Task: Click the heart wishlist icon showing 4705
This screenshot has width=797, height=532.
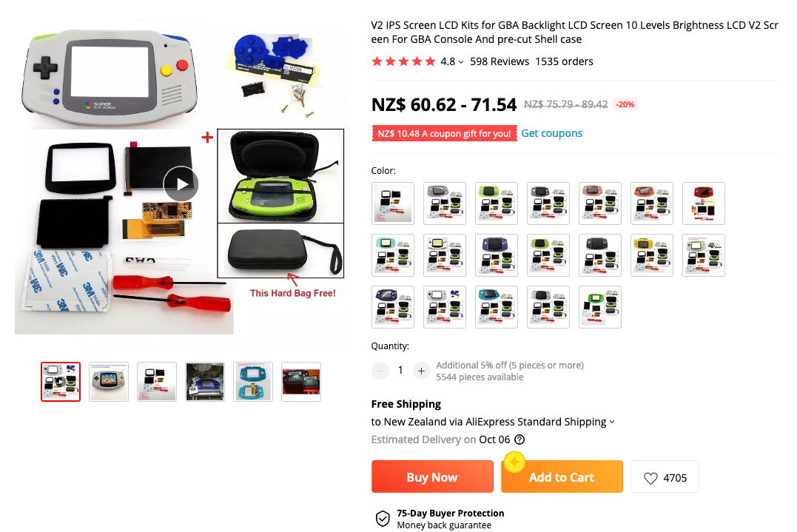Action: pos(650,478)
